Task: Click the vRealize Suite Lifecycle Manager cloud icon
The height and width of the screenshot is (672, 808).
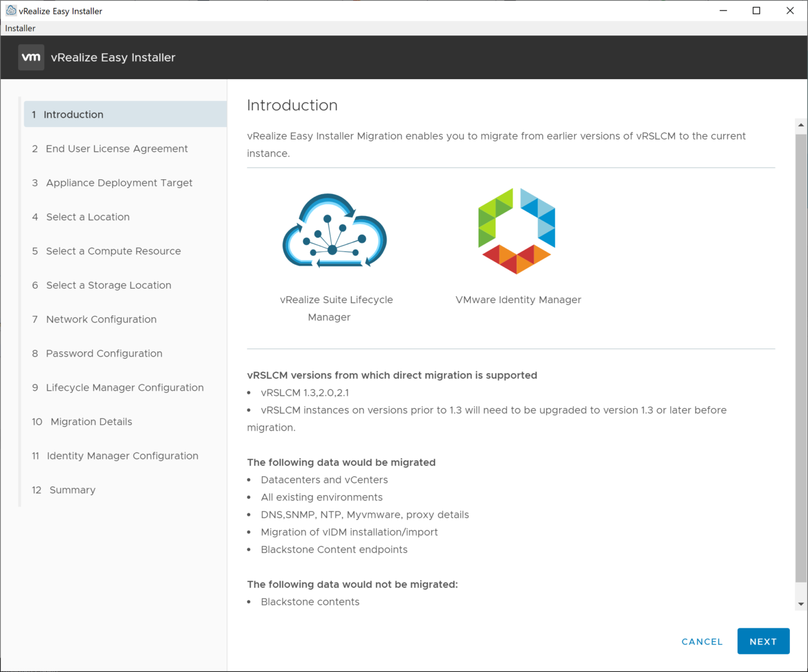Action: coord(335,231)
